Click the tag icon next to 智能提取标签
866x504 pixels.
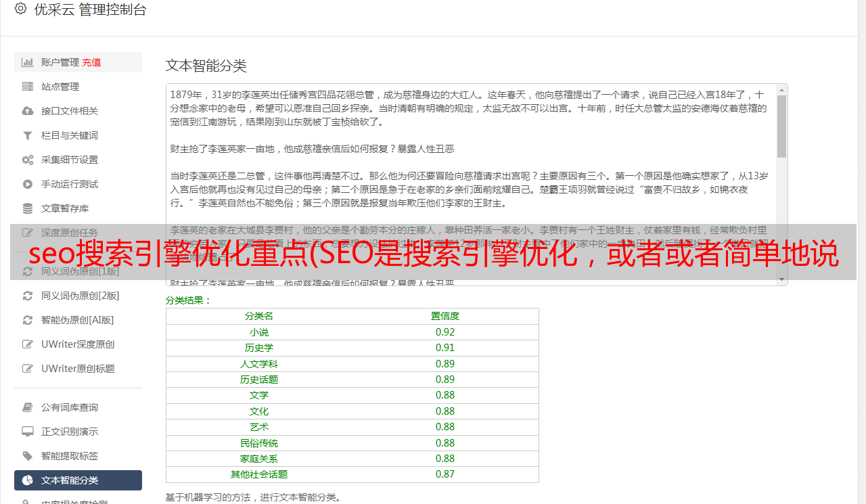click(x=28, y=456)
